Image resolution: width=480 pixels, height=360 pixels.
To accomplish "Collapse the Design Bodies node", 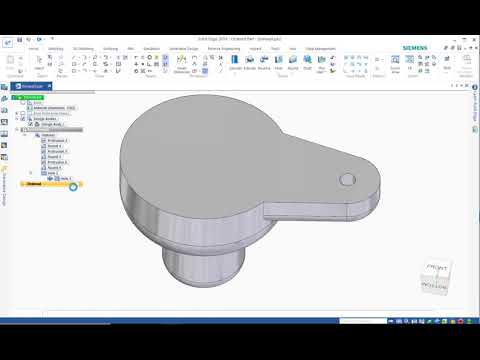I will pos(17,119).
